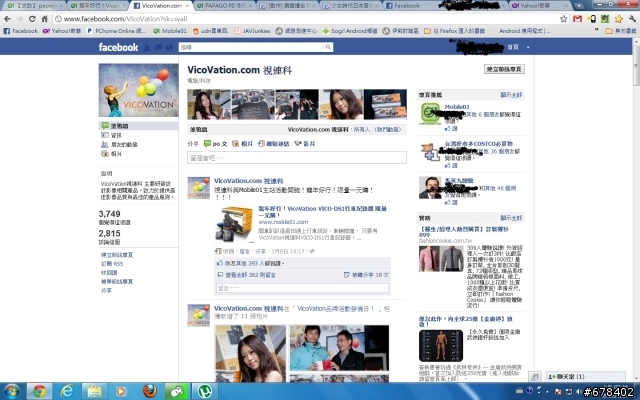Go back with the Chrome back arrow
This screenshot has width=640, height=400.
pos(7,19)
